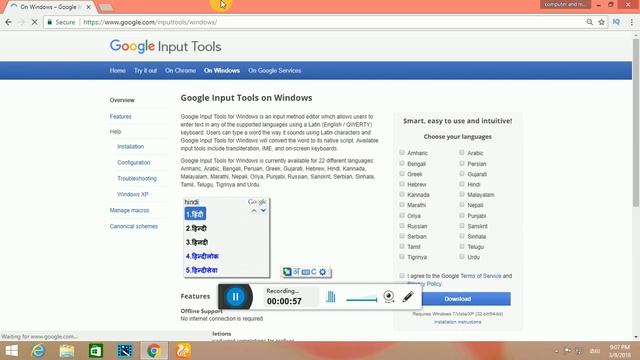Open the Windows XP sidebar link

(133, 194)
